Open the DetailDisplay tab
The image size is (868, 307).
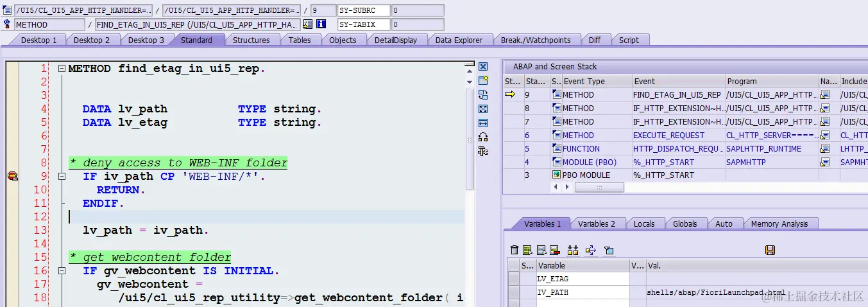pyautogui.click(x=396, y=40)
